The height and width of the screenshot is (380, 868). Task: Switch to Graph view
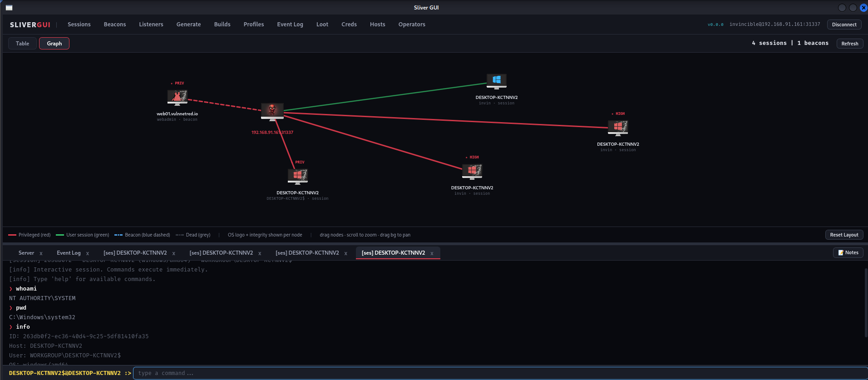pos(54,44)
